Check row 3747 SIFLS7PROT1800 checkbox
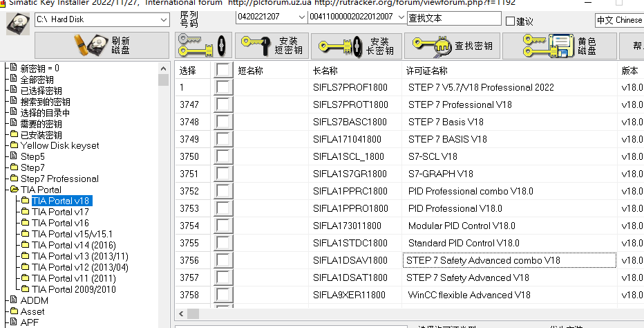 coord(223,104)
